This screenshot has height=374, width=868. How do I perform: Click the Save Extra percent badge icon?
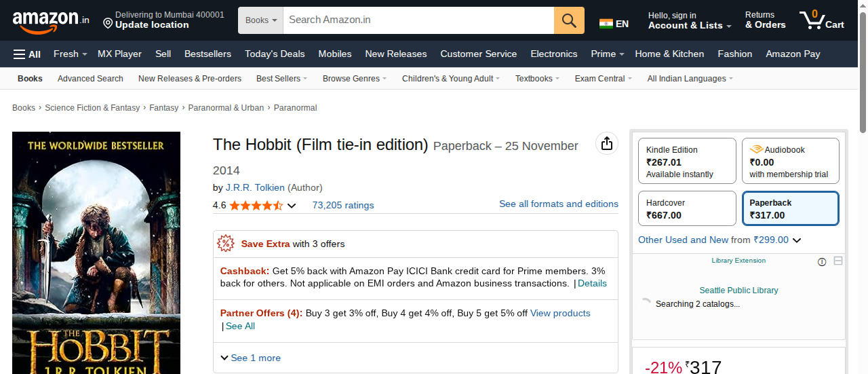(x=226, y=243)
